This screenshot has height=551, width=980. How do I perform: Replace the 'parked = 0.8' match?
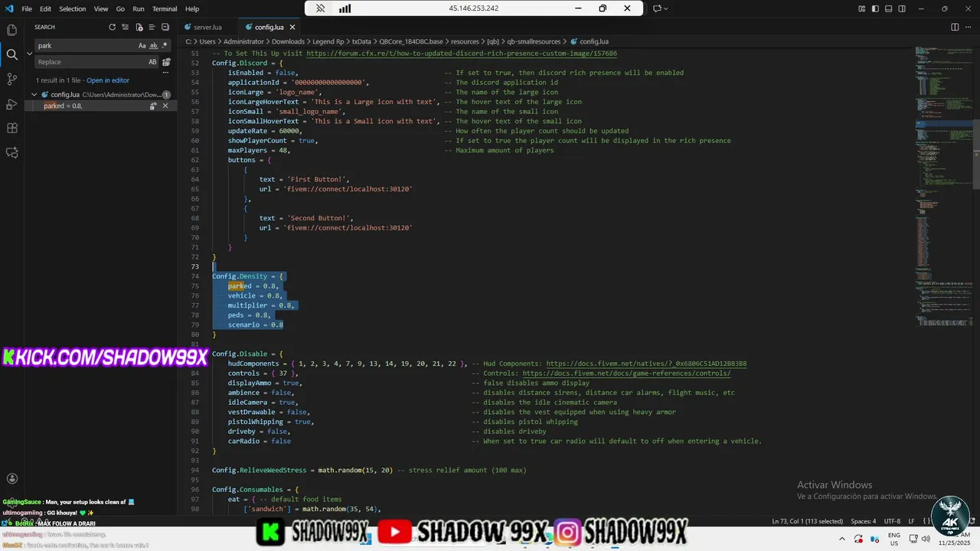tap(153, 106)
